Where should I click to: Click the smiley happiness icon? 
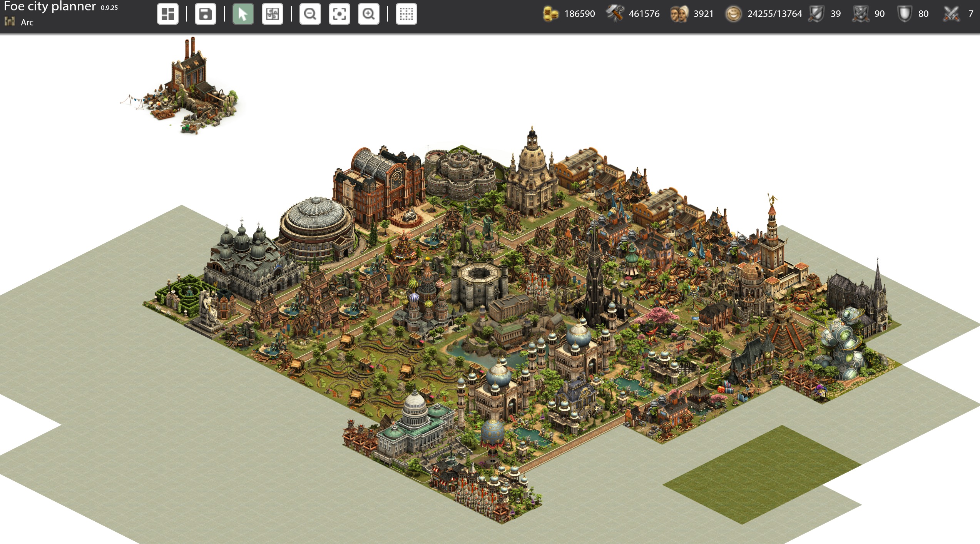(x=733, y=14)
